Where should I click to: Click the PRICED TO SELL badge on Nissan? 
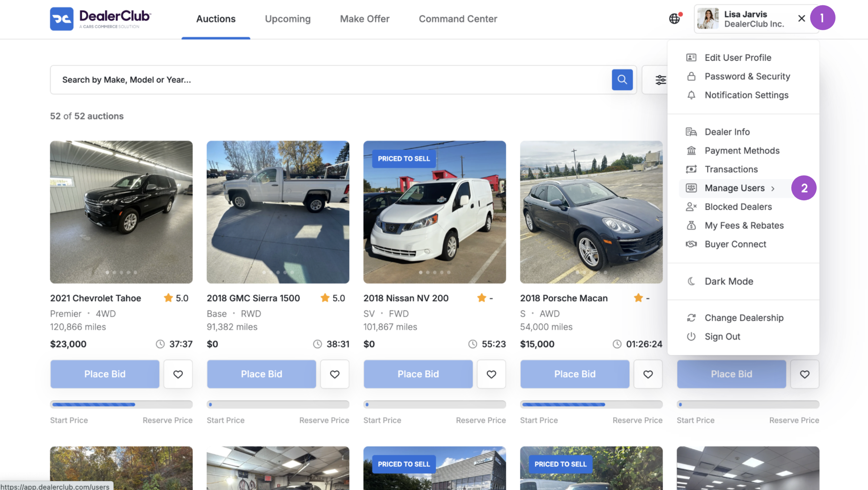tap(404, 159)
